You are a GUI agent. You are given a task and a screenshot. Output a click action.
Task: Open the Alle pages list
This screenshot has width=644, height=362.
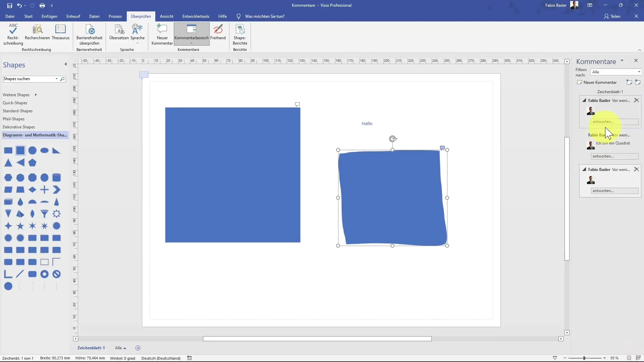coord(120,348)
